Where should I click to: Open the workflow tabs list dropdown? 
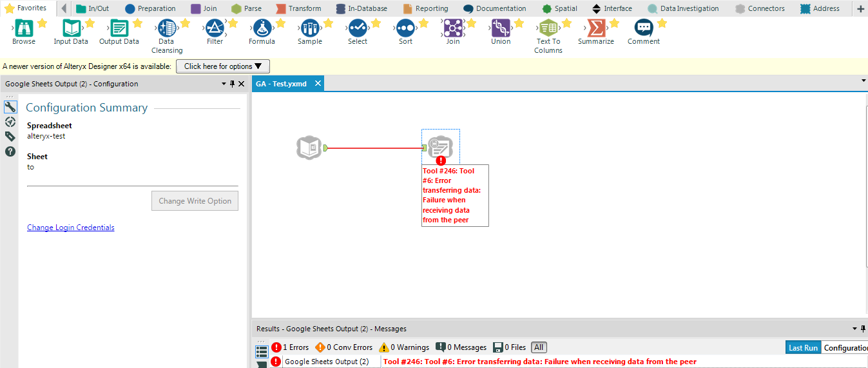coord(863,81)
